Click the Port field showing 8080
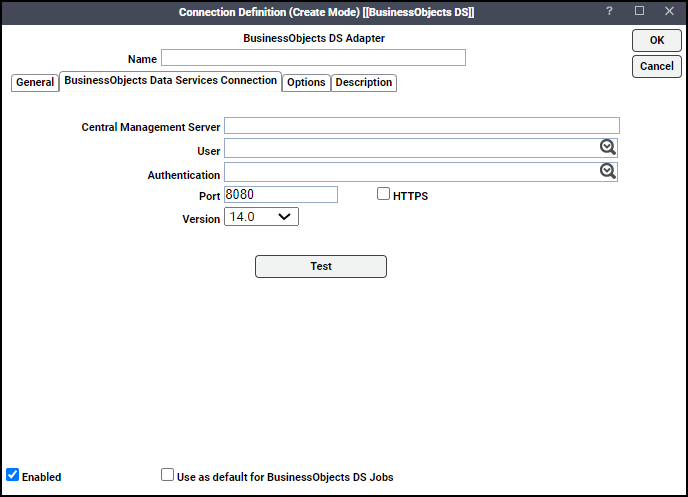Viewport: 688px width, 497px height. [x=281, y=194]
